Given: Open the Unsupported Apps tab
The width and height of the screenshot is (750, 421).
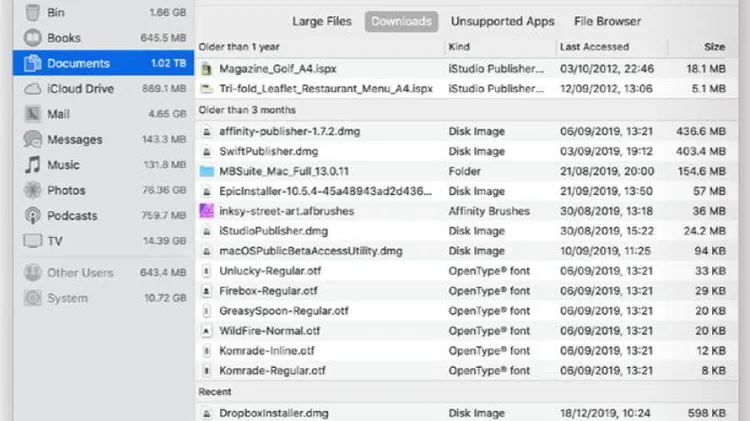Looking at the screenshot, I should (502, 22).
